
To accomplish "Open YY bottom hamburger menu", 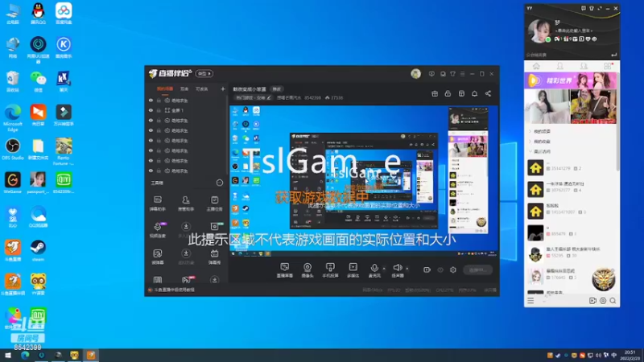I will pos(530,301).
